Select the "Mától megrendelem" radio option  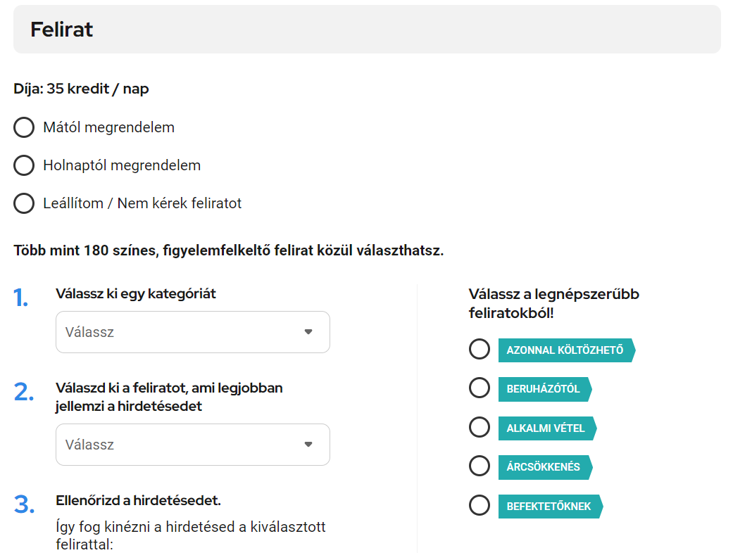24,127
